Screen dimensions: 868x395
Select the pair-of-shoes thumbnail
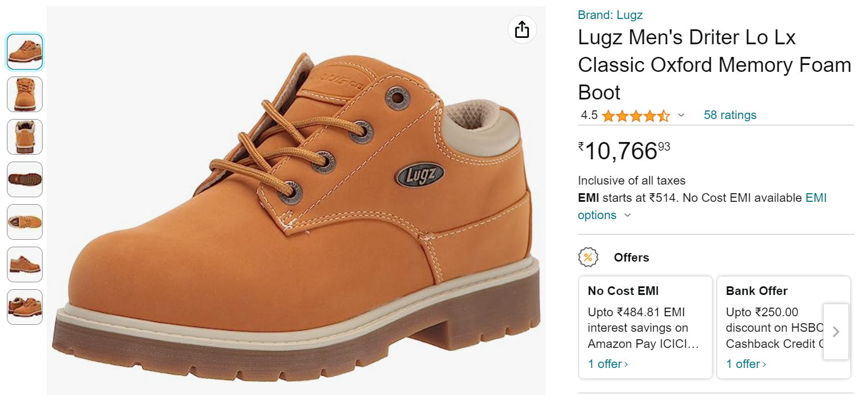[25, 307]
